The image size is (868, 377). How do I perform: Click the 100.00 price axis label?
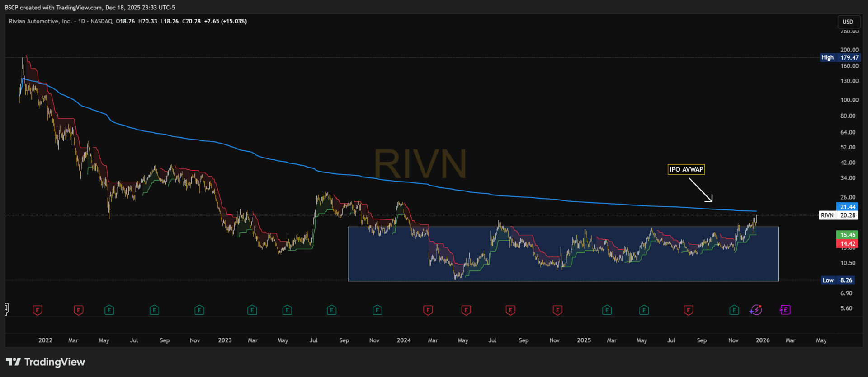[849, 100]
